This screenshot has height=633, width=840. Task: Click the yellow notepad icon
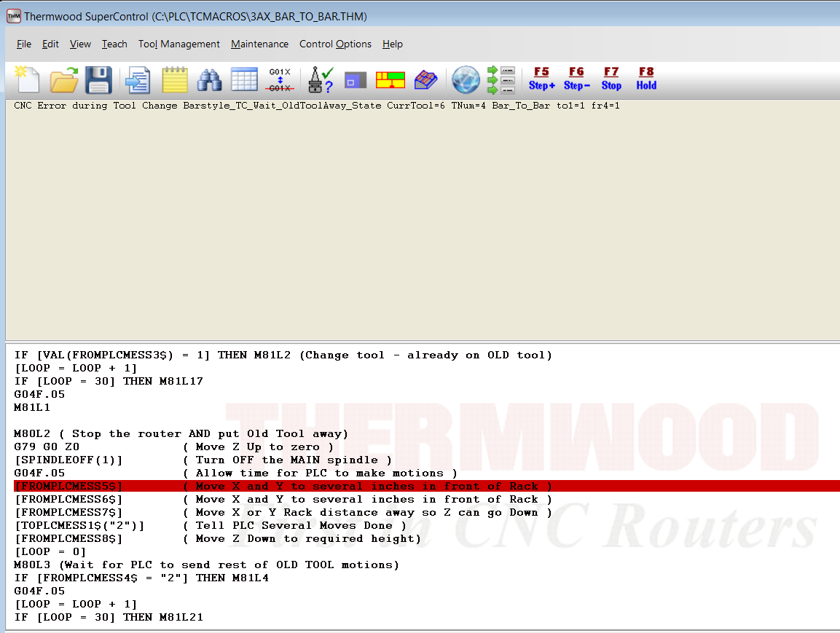175,79
